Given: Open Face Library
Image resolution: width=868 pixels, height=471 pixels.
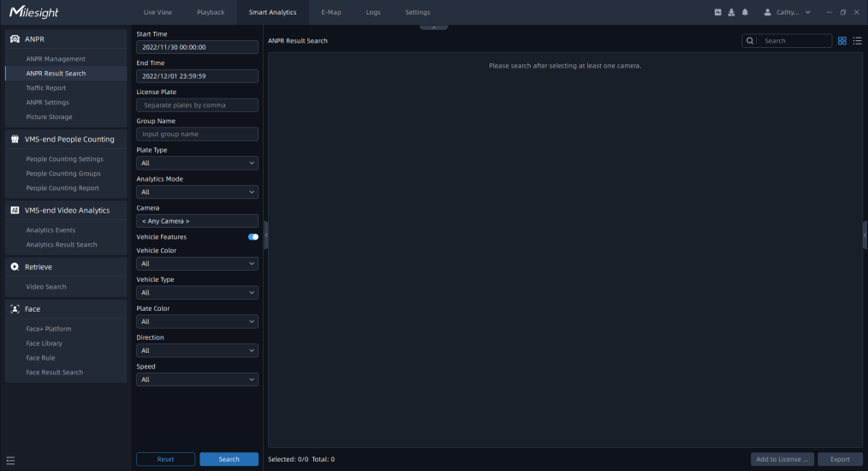Looking at the screenshot, I should pyautogui.click(x=45, y=343).
